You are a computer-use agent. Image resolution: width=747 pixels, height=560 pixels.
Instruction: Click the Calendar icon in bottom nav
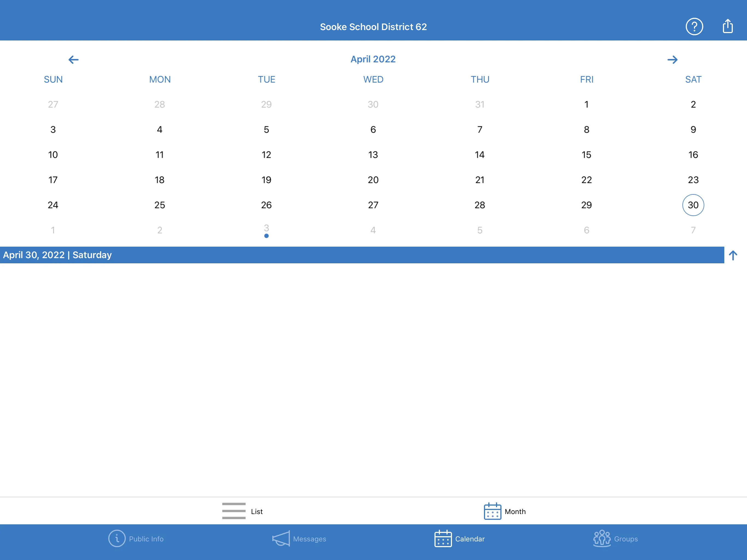pos(442,539)
